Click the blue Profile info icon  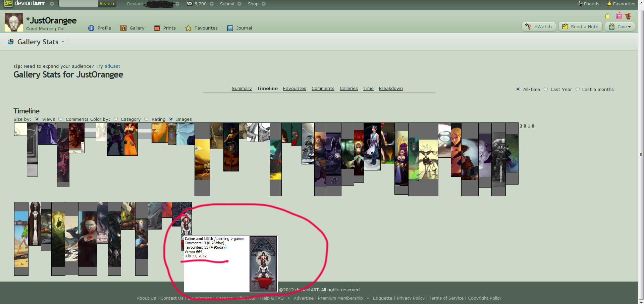[x=91, y=28]
